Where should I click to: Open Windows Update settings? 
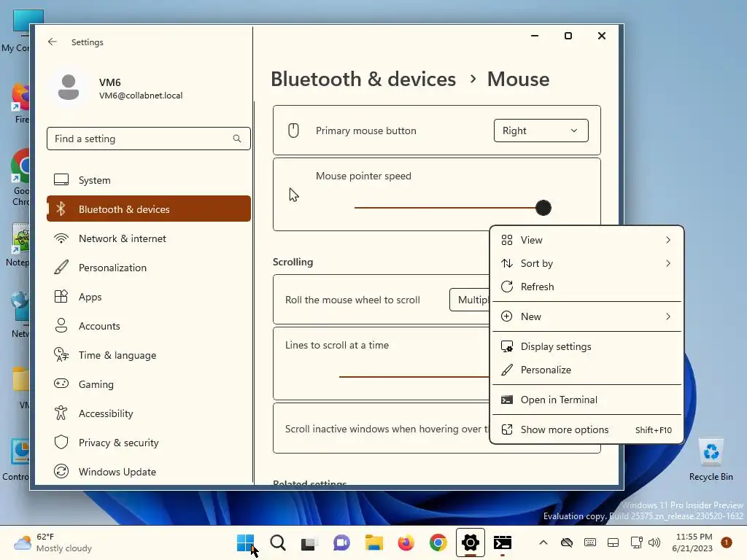coord(149,472)
